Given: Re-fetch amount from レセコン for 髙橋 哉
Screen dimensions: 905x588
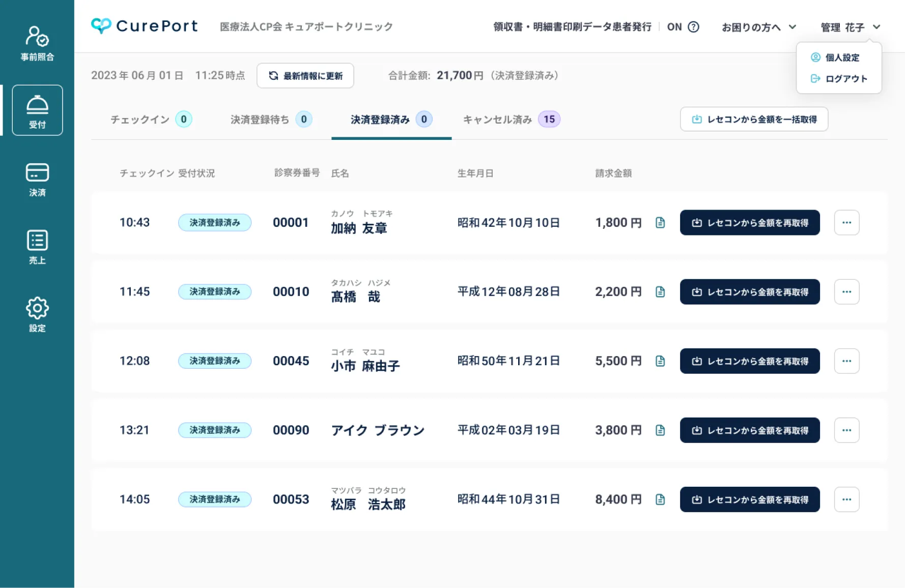Looking at the screenshot, I should pyautogui.click(x=750, y=292).
